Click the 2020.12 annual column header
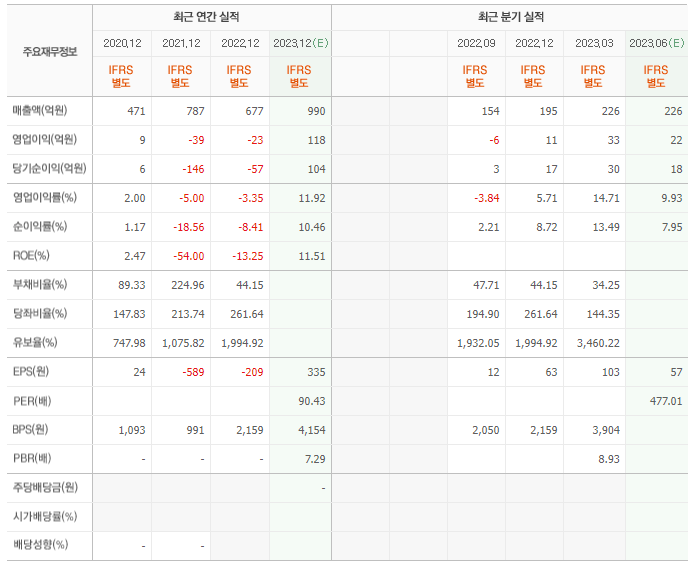Screen dimensions: 692x565 coord(122,43)
